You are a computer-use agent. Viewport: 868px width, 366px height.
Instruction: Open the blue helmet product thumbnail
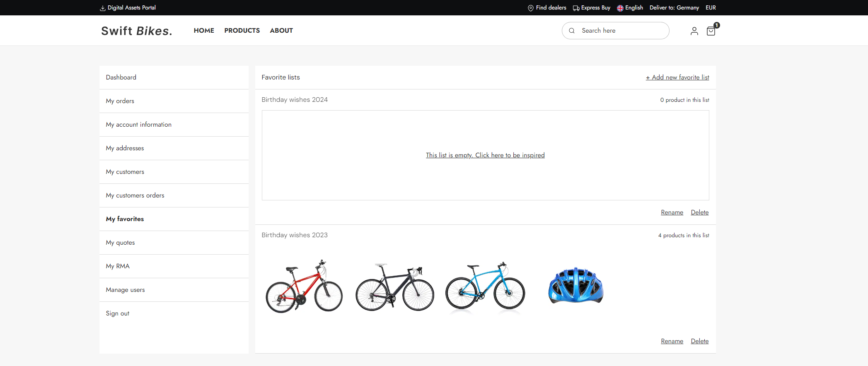576,286
